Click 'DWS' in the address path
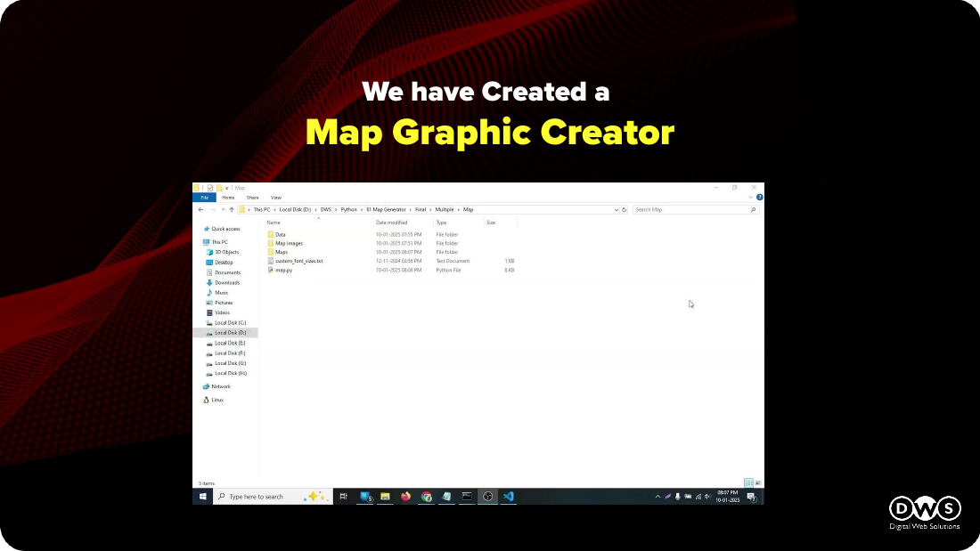This screenshot has width=980, height=551. point(325,210)
